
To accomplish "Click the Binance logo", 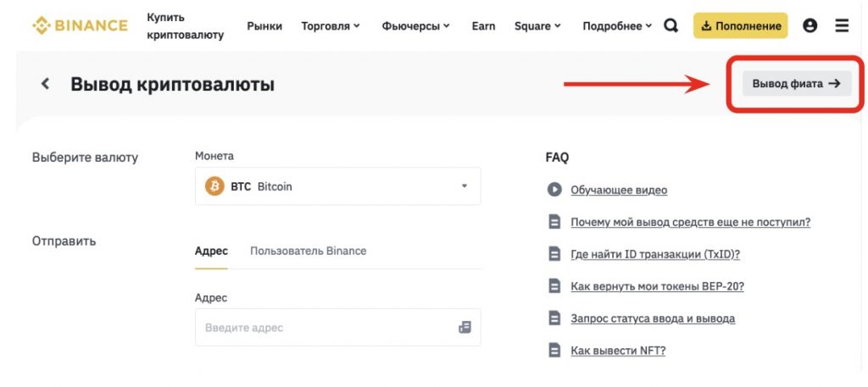I will (x=80, y=25).
